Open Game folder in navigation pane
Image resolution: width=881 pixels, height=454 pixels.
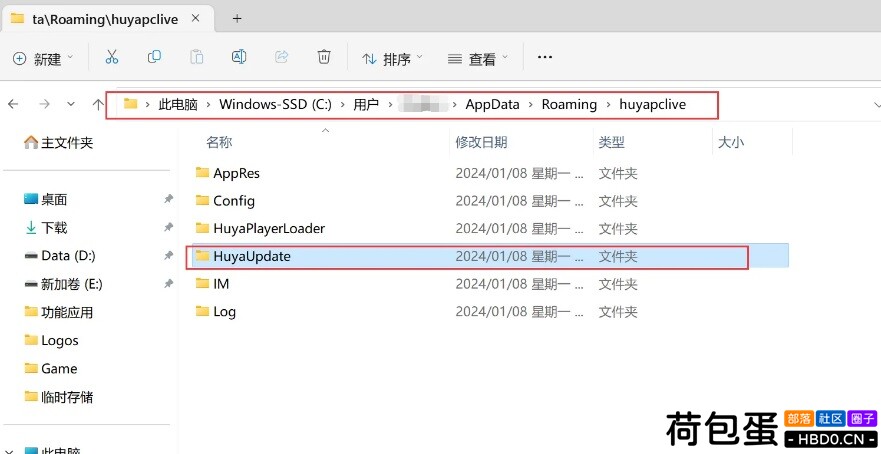[51, 368]
